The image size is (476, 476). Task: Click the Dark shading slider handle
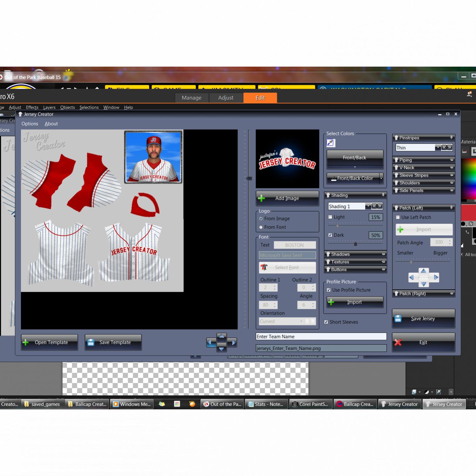355,244
